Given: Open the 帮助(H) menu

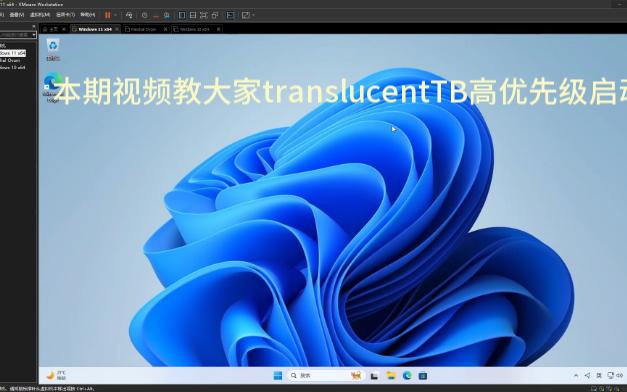Looking at the screenshot, I should coord(88,15).
